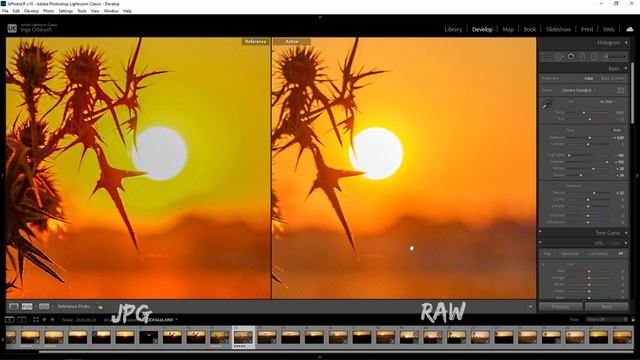Screen dimensions: 640x360
Task: Click the Texture slider handle
Action: [x=594, y=193]
